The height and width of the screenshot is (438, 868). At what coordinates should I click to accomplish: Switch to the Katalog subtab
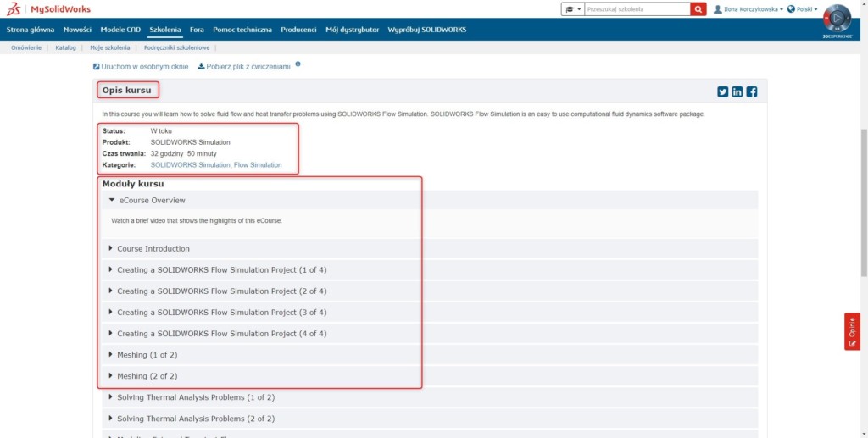[66, 48]
